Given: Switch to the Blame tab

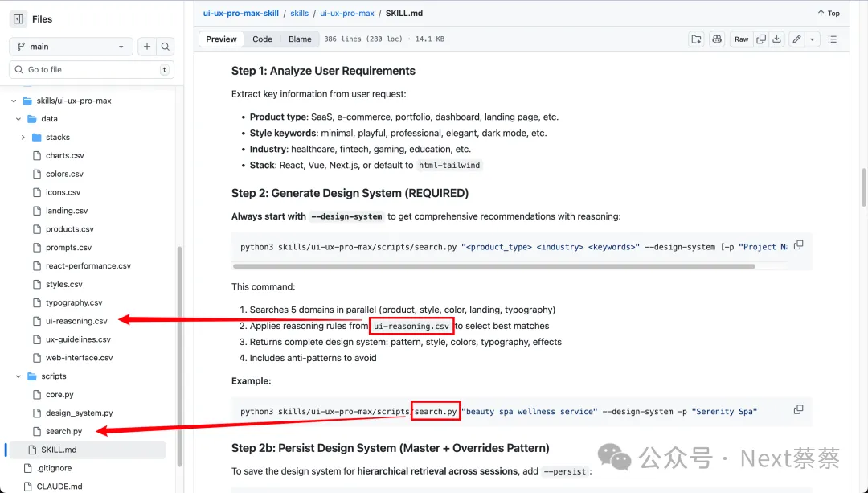Looking at the screenshot, I should pos(300,39).
